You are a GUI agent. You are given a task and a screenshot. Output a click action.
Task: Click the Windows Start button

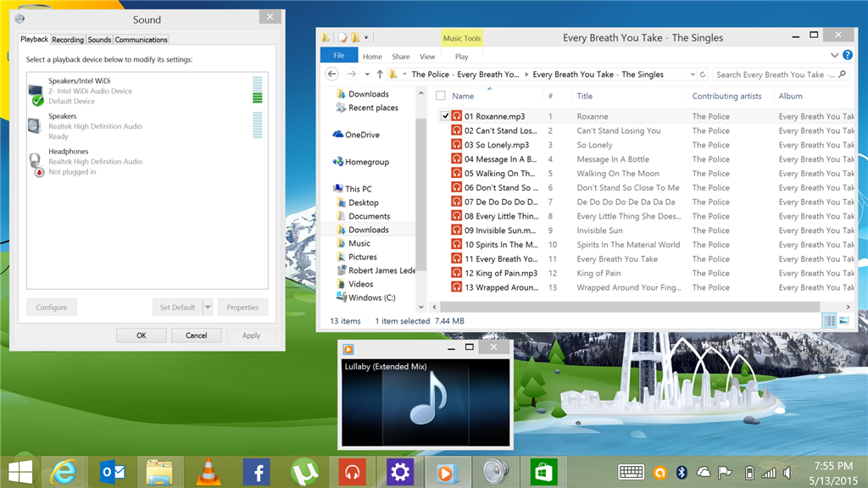(20, 473)
